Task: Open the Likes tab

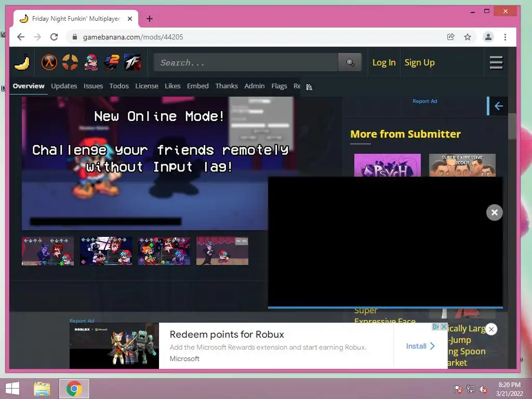Action: [x=172, y=86]
